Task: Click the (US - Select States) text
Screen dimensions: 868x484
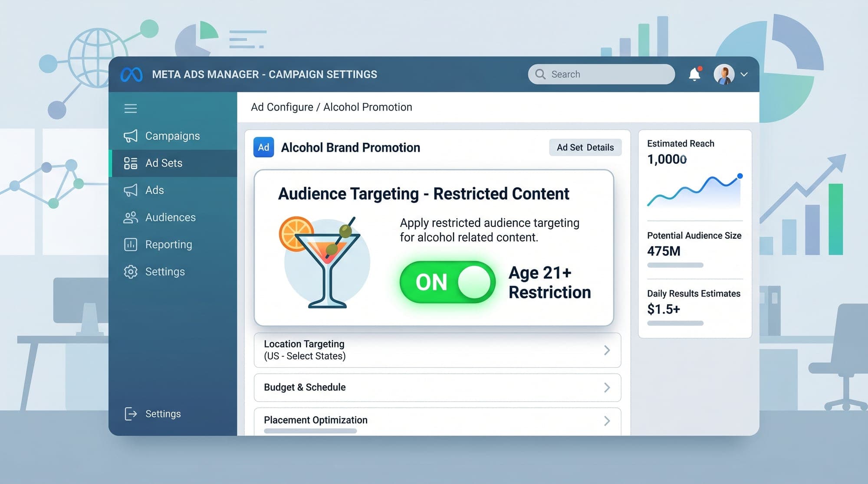Action: (x=305, y=356)
